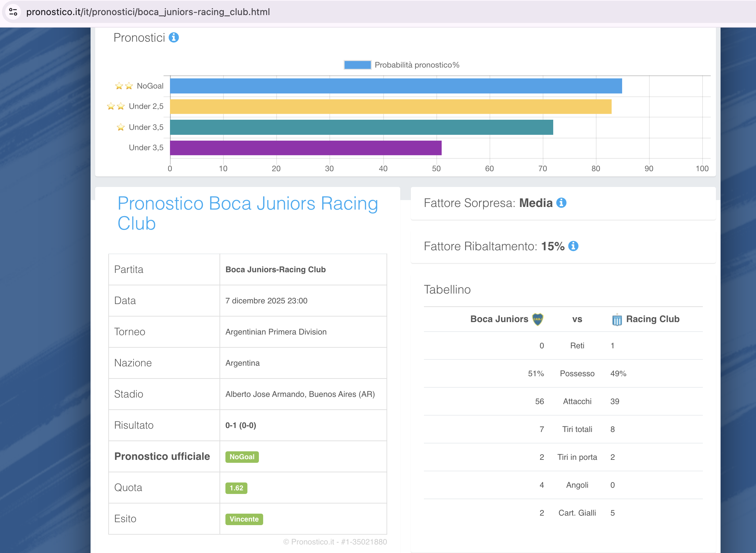
Task: Click the single star beside Under 3,5
Action: point(120,127)
